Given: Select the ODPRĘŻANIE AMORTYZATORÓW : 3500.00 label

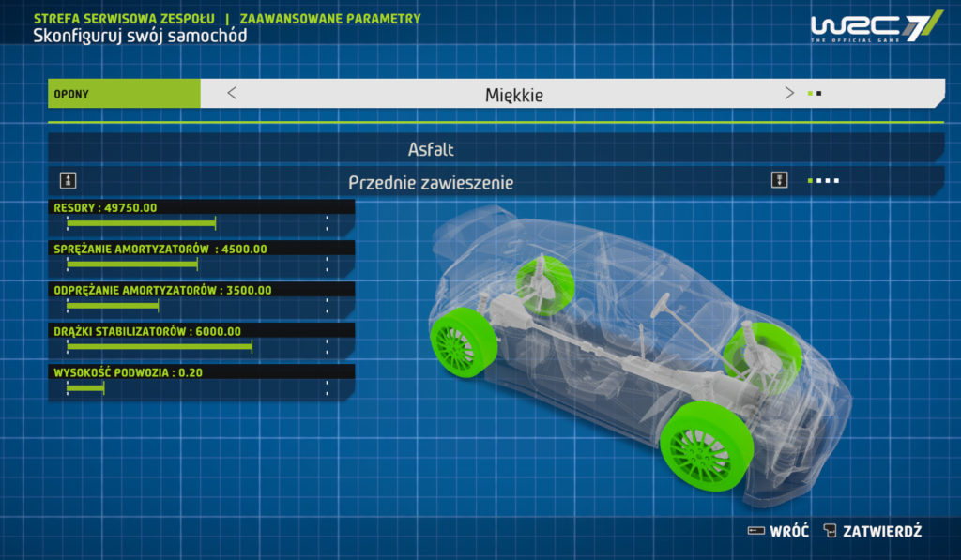Looking at the screenshot, I should (x=162, y=290).
